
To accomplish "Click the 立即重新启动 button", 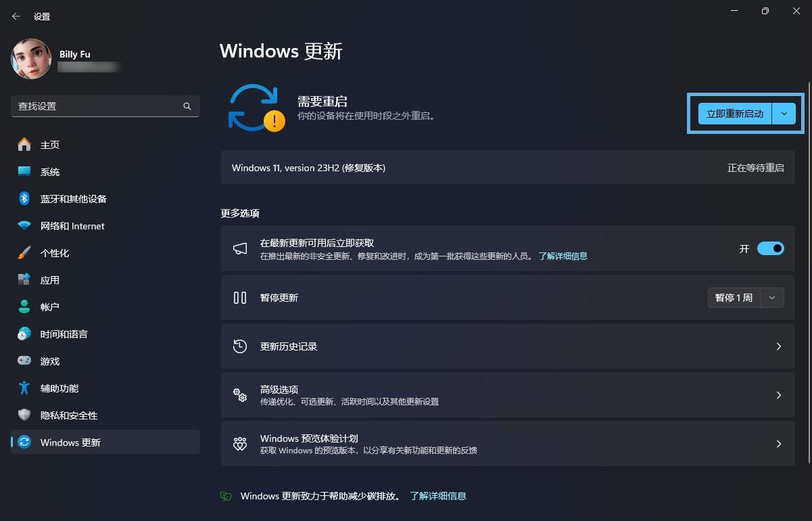I will click(x=735, y=114).
